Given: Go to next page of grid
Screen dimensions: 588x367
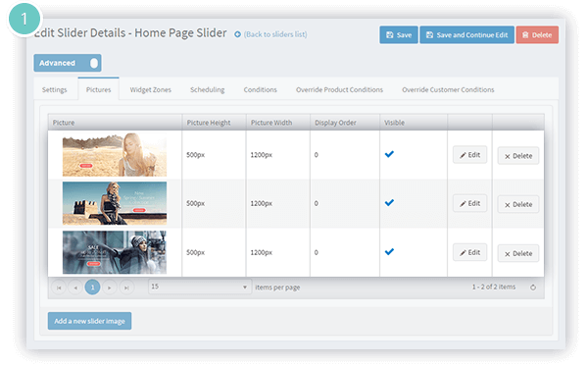Looking at the screenshot, I should [x=110, y=288].
